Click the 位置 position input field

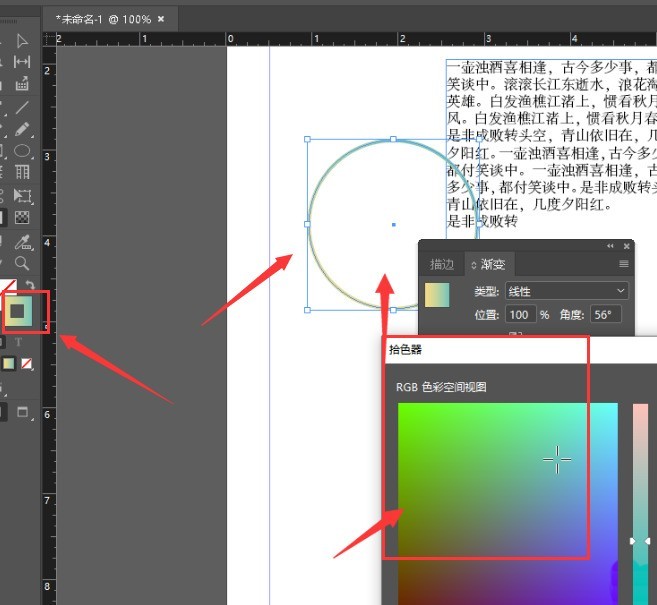[522, 314]
